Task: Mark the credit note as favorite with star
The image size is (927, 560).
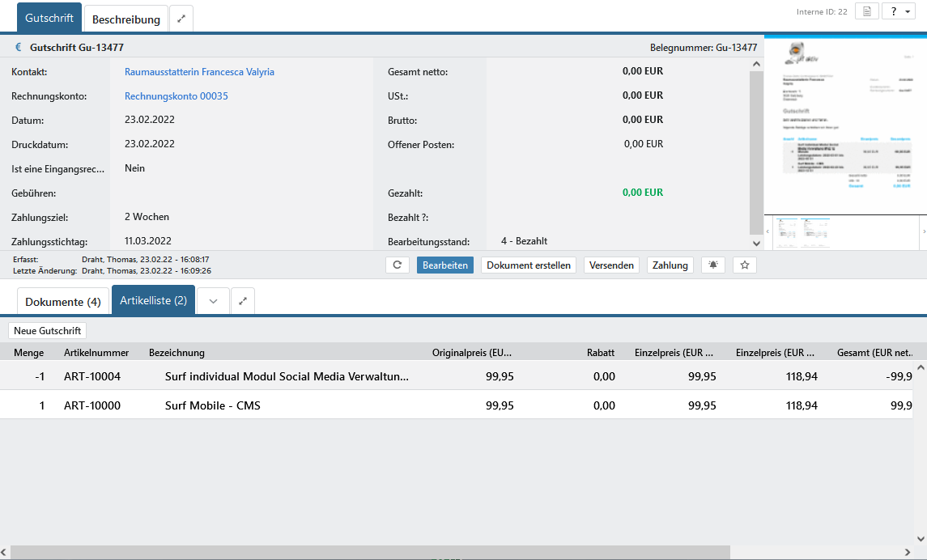Action: 745,265
